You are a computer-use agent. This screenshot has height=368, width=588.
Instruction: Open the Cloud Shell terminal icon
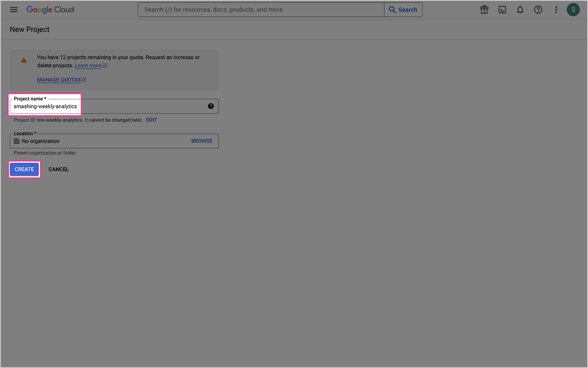pyautogui.click(x=502, y=9)
